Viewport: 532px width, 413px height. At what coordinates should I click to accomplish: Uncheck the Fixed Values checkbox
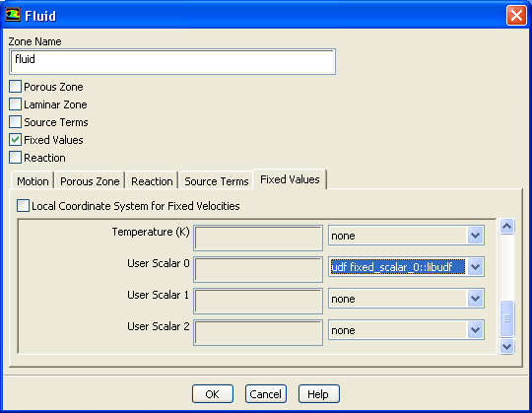(x=15, y=140)
